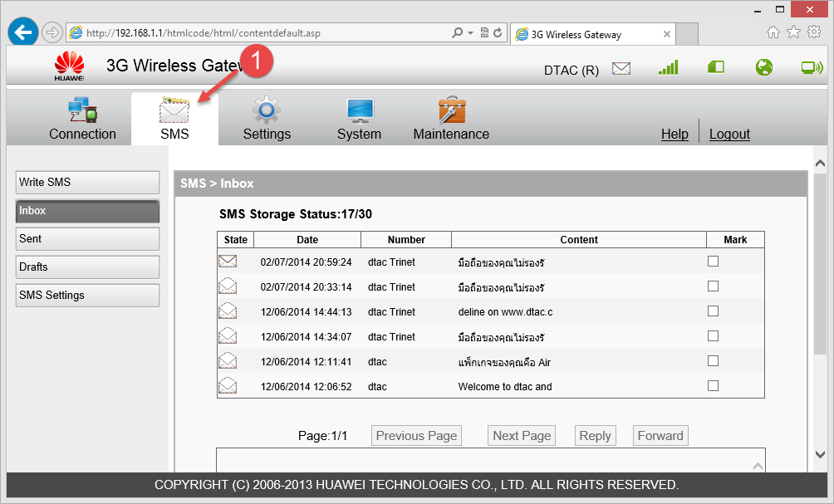Open read envelope icon for 12/06/2014 14:34:07
The width and height of the screenshot is (834, 504).
click(x=228, y=336)
